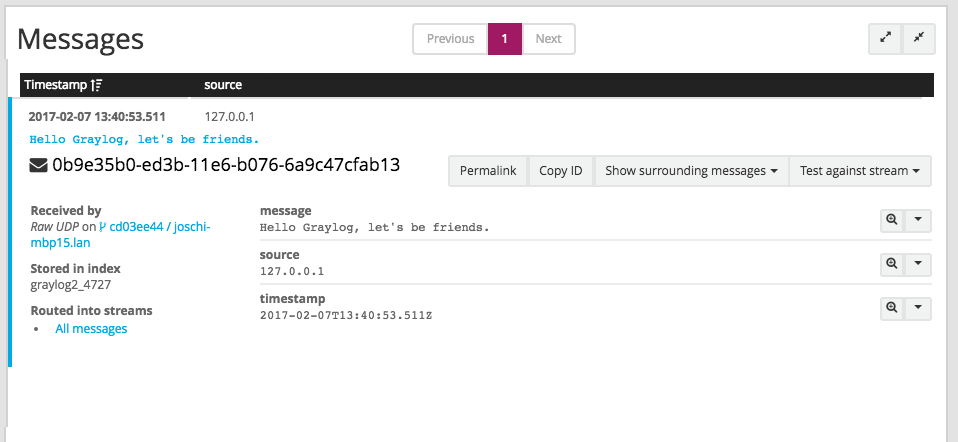Viewport: 958px width, 442px height.
Task: Open the All messages stream link
Action: click(91, 329)
